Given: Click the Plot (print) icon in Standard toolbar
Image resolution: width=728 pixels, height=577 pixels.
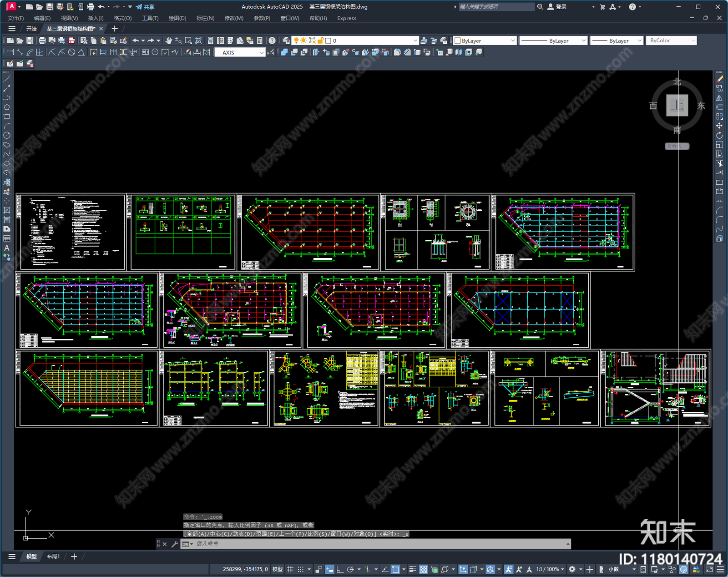Looking at the screenshot, I should [42, 40].
